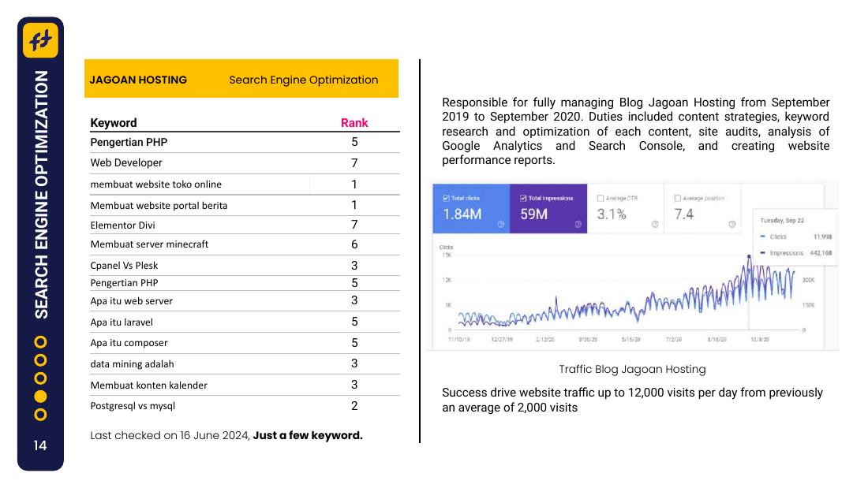This screenshot has height=488, width=868.
Task: Click the 2/12/20 date on chart axis
Action: [x=544, y=339]
